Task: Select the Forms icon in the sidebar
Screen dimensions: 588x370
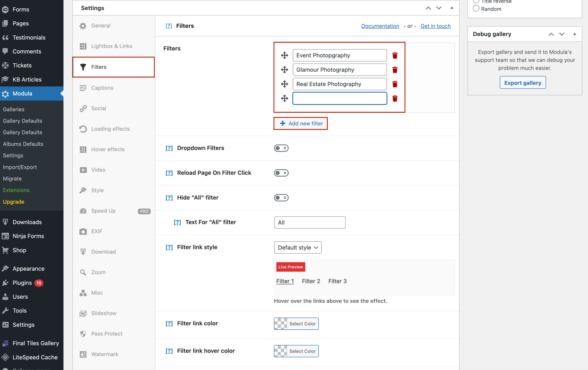Action: 5,9
